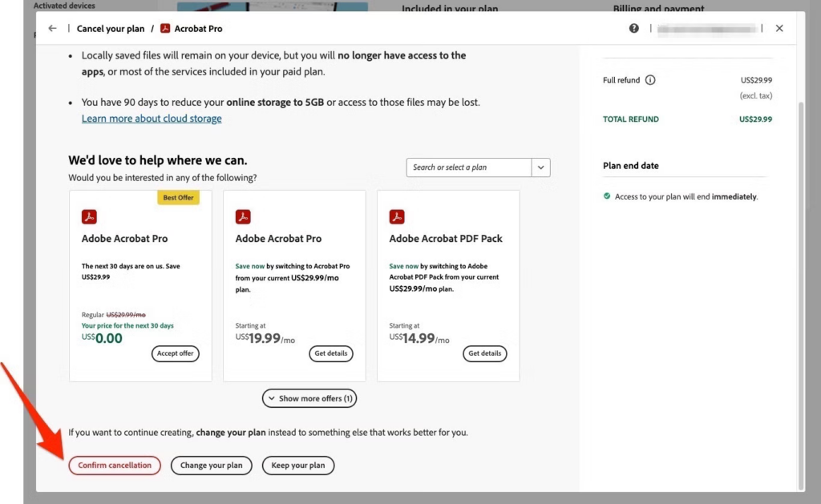Get details for US$19.99 Acrobat Pro plan
The height and width of the screenshot is (504, 821).
(331, 353)
